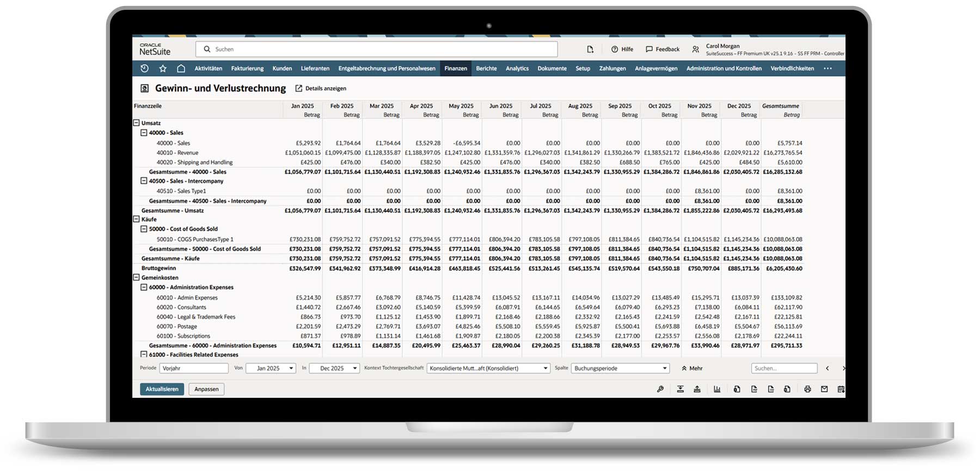Image resolution: width=980 pixels, height=473 pixels.
Task: Open the Von Jan 2025 dropdown
Action: tap(271, 368)
